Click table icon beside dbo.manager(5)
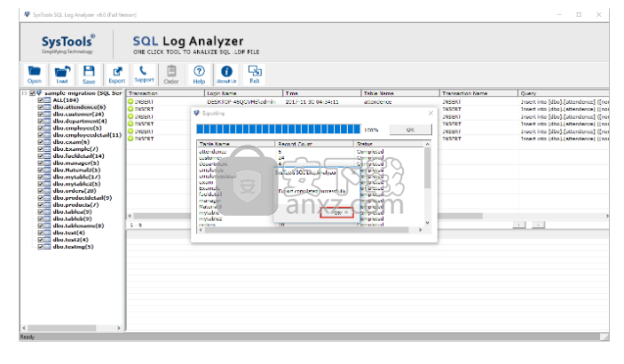 tap(47, 162)
